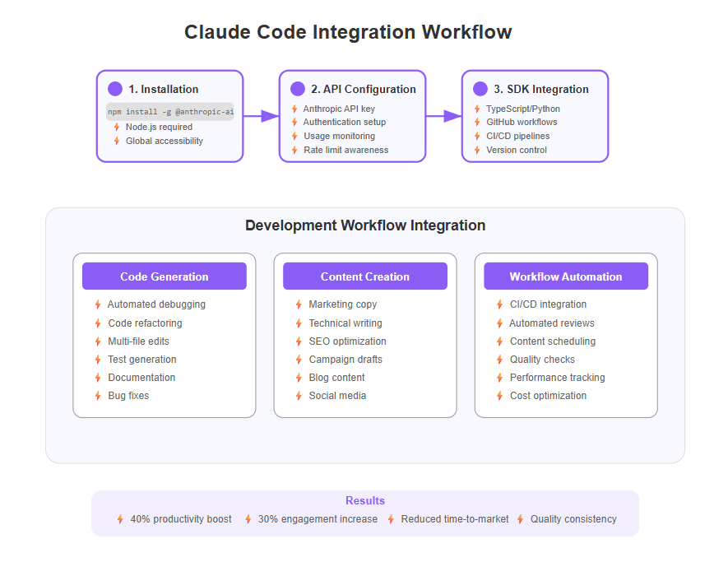Click the bolt icon beside 40% productivity boost
This screenshot has width=728, height=576.
[x=120, y=519]
